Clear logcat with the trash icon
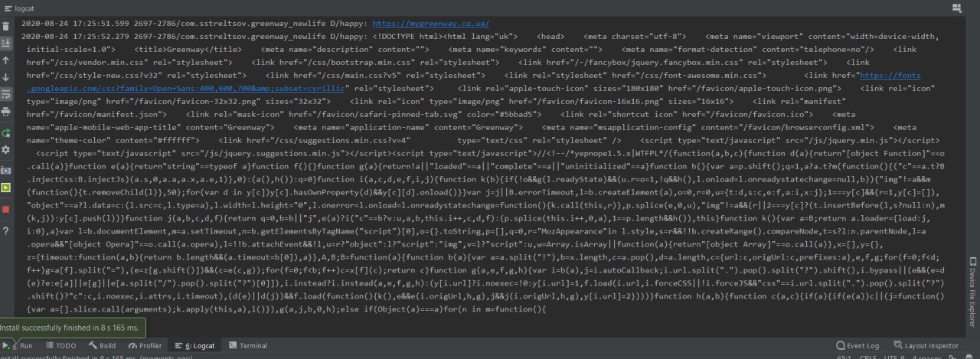 (6, 26)
